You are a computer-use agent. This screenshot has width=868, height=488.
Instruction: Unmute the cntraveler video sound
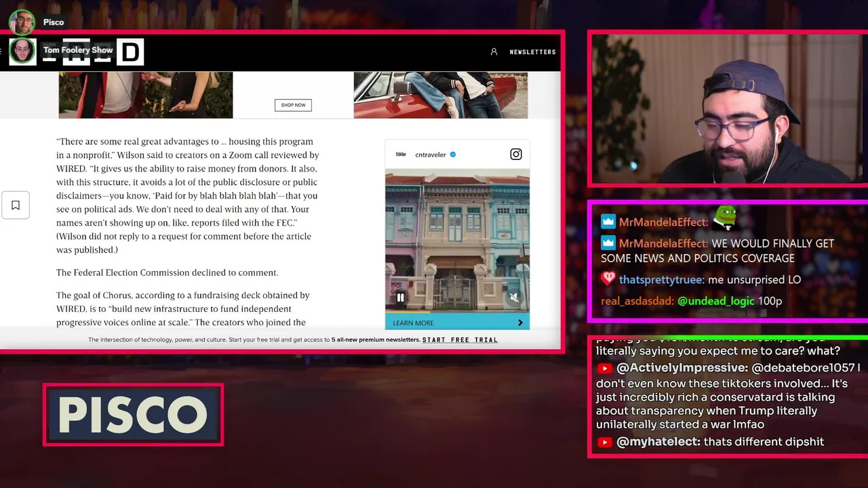[x=514, y=298]
